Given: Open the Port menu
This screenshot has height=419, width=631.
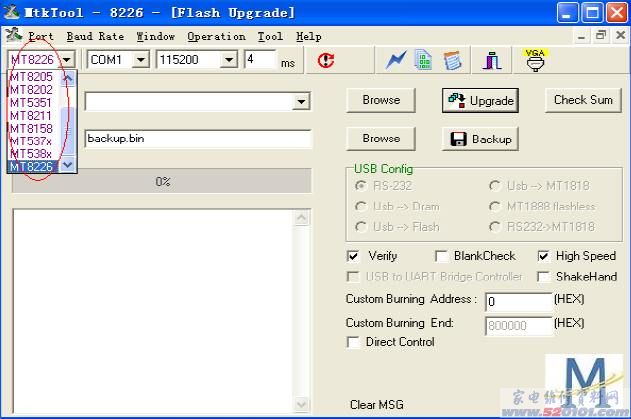Looking at the screenshot, I should pyautogui.click(x=41, y=37).
